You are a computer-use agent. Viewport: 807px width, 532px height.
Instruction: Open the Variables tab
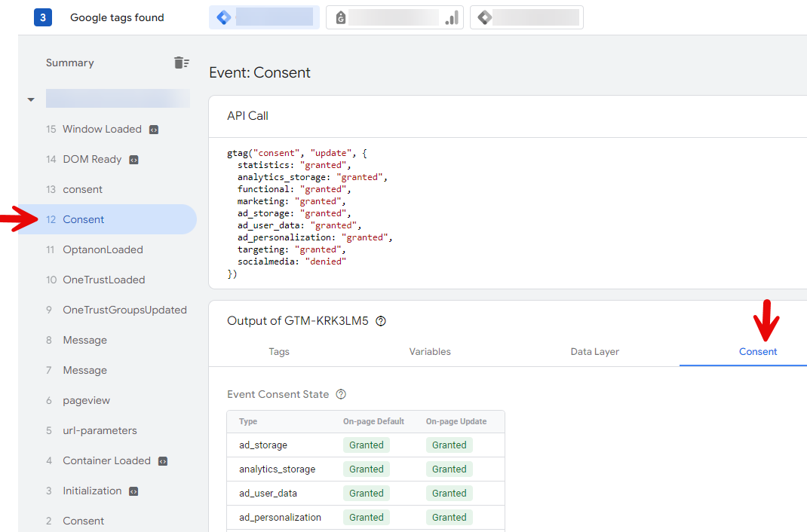[430, 351]
